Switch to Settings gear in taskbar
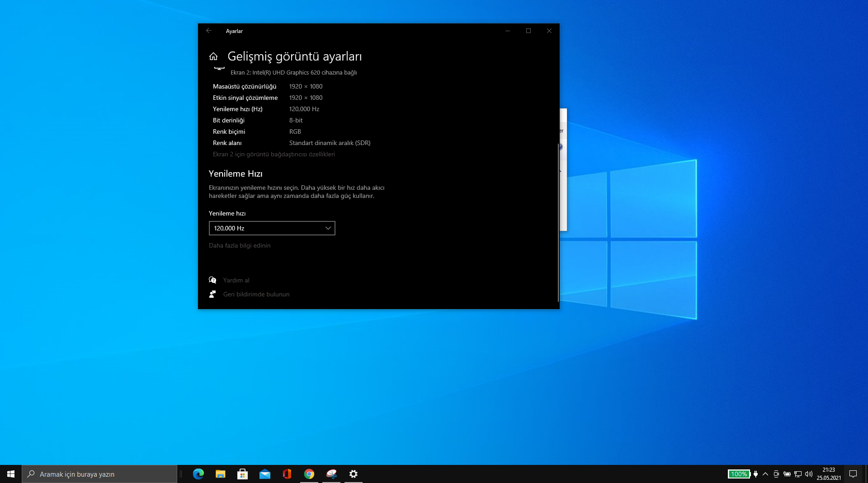This screenshot has width=868, height=483. click(x=354, y=474)
